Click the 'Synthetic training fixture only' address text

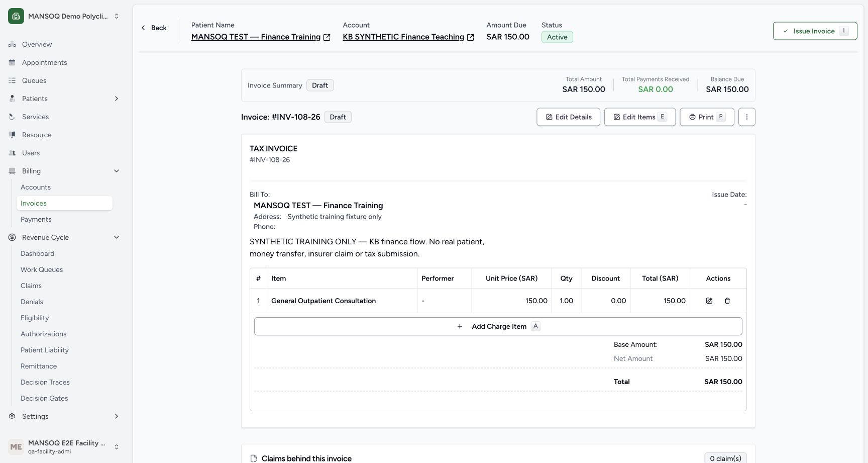335,217
